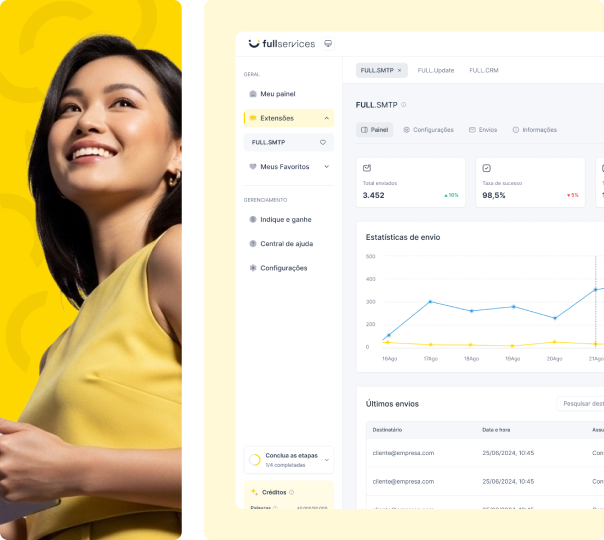Click the heart icon on FULL.SMTP
The width and height of the screenshot is (604, 540).
click(323, 143)
